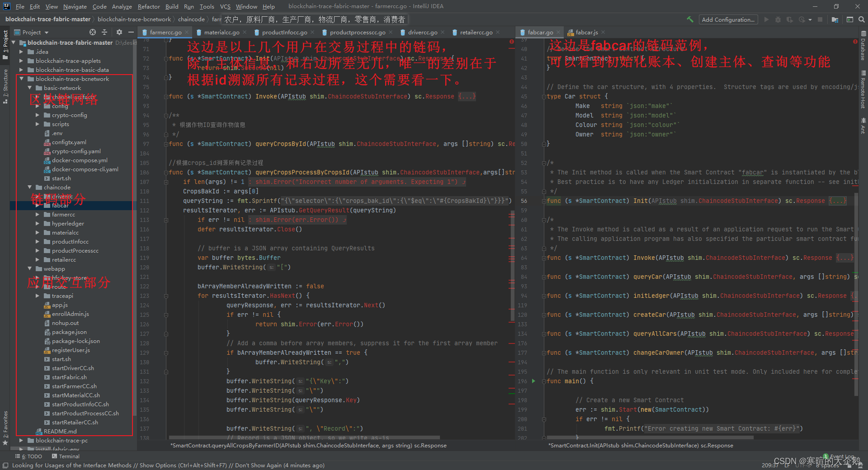Screen dimensions: 868x470
Task: Click blockchain-trace-bcnetwork breadcrumb
Action: 134,19
